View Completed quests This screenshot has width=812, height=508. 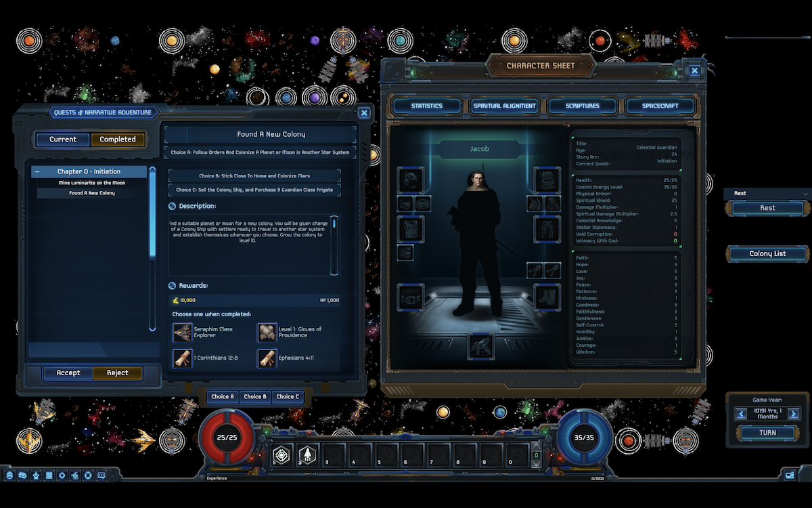118,139
